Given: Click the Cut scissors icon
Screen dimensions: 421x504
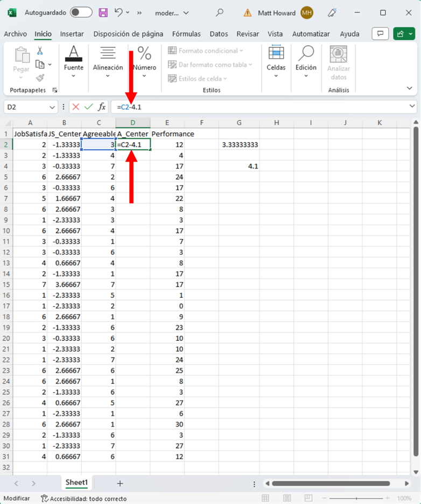Looking at the screenshot, I should (40, 51).
